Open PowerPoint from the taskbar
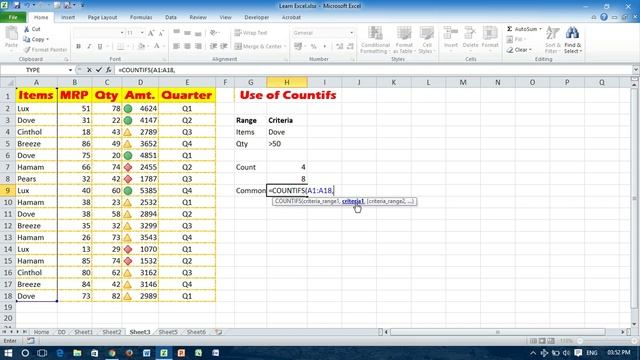640x360 pixels. tap(181, 353)
